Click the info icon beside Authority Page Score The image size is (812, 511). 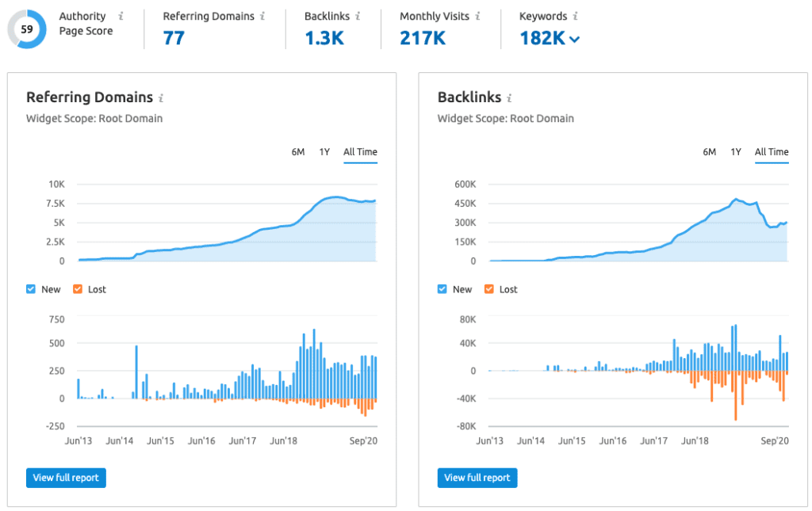[x=121, y=16]
